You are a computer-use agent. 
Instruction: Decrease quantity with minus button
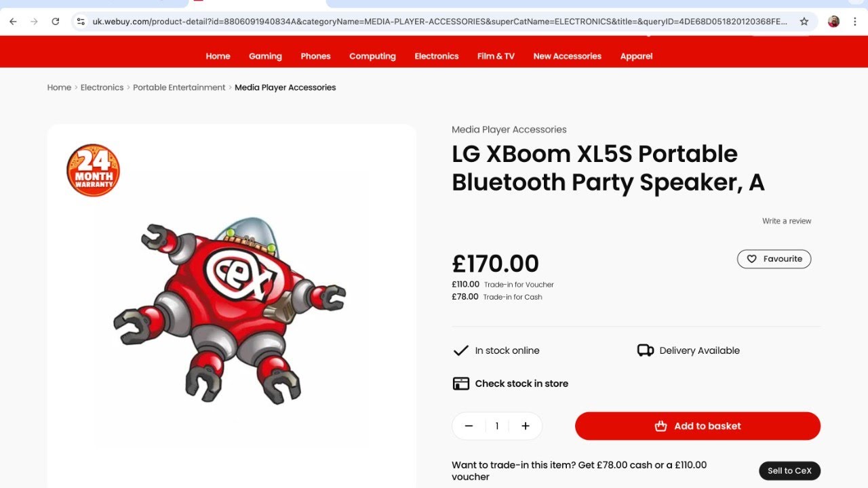tap(469, 426)
